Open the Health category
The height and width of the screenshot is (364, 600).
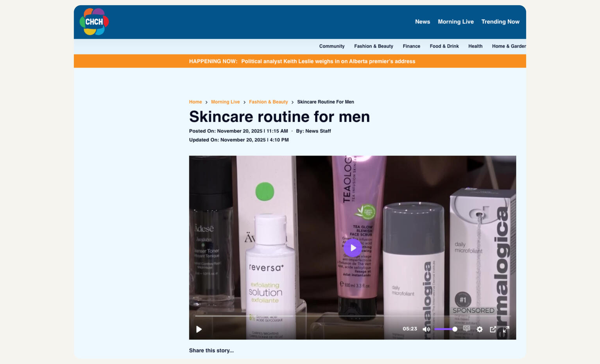pyautogui.click(x=475, y=46)
